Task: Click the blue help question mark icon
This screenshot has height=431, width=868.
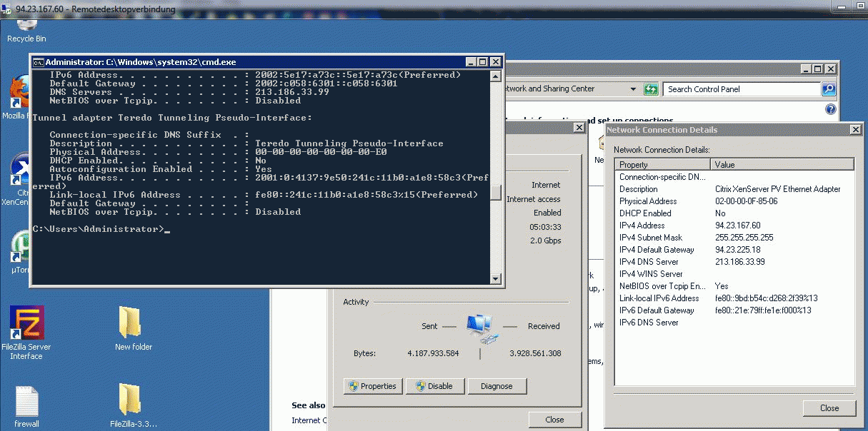Action: [830, 109]
